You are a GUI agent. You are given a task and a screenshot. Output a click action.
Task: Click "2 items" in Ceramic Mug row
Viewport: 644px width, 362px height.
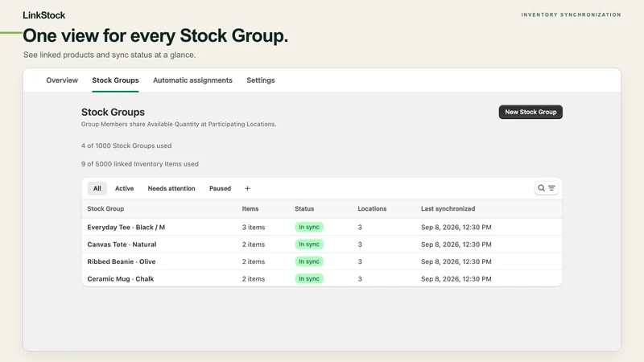(x=254, y=278)
